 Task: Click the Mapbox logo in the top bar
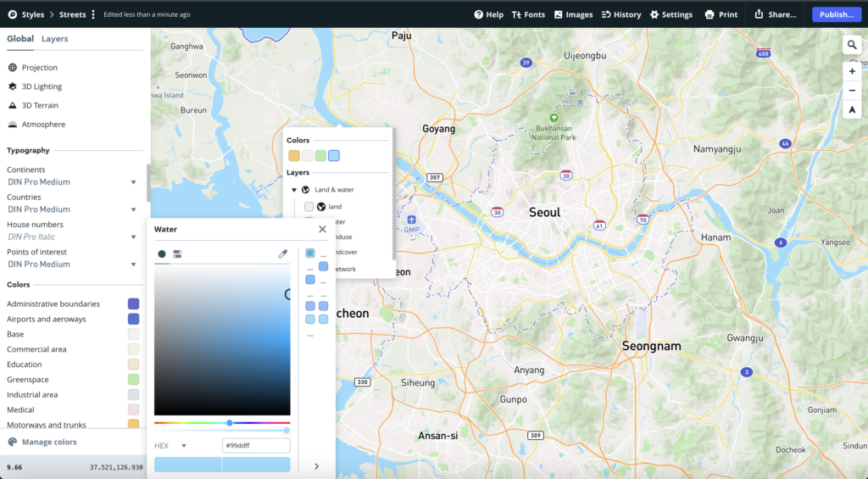click(12, 14)
